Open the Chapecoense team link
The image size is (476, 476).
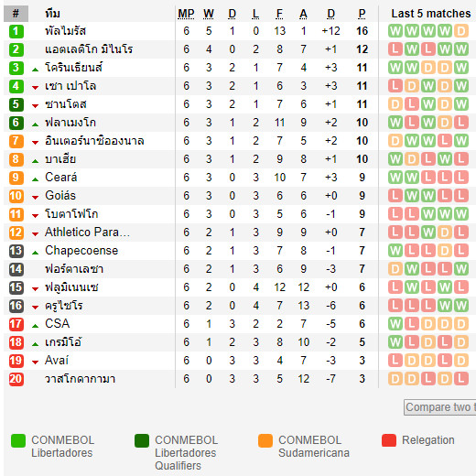[81, 251]
